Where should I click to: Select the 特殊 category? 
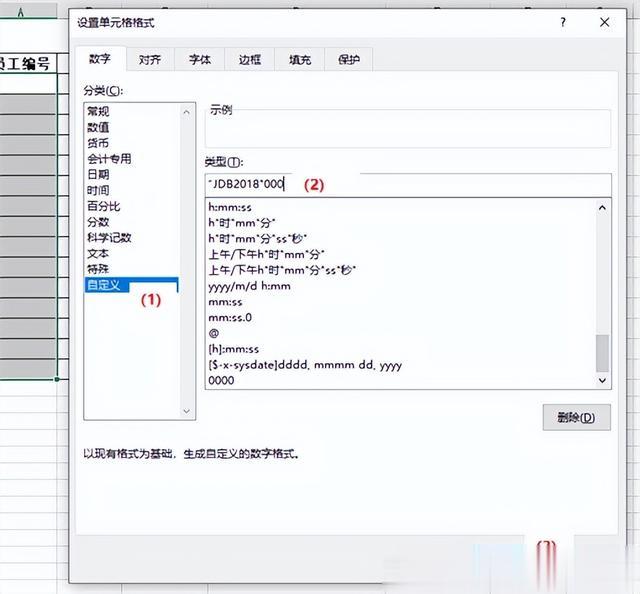[98, 269]
